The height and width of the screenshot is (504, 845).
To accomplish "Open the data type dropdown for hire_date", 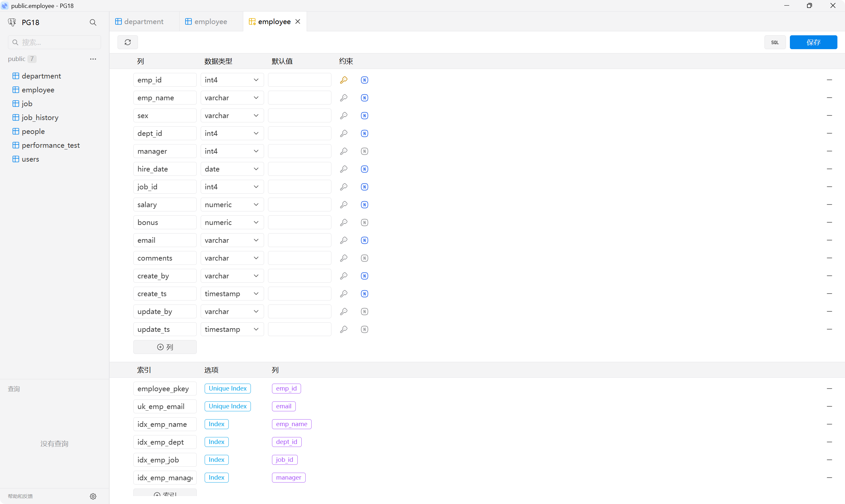I will 232,169.
